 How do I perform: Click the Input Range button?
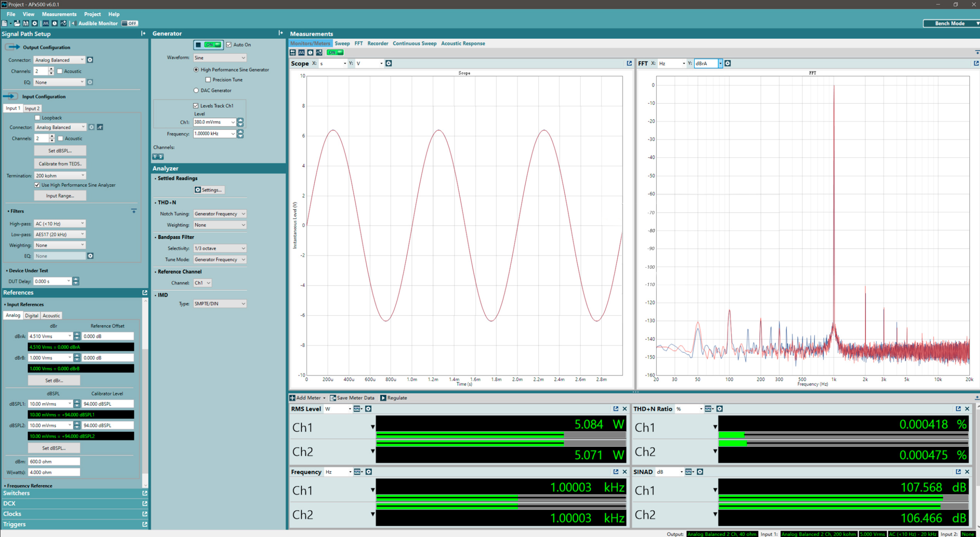[x=60, y=196]
